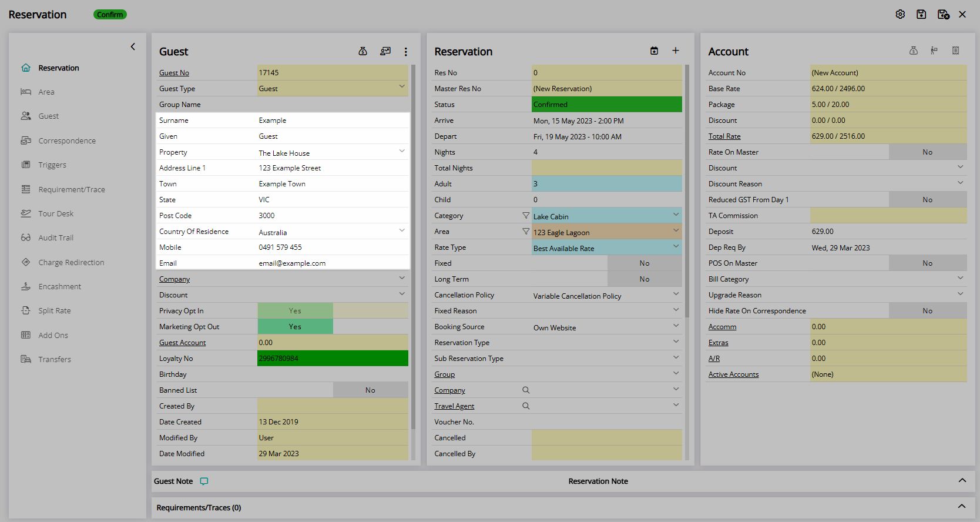Open Requirement/Trace sidebar item
This screenshot has height=522, width=980.
pyautogui.click(x=72, y=189)
